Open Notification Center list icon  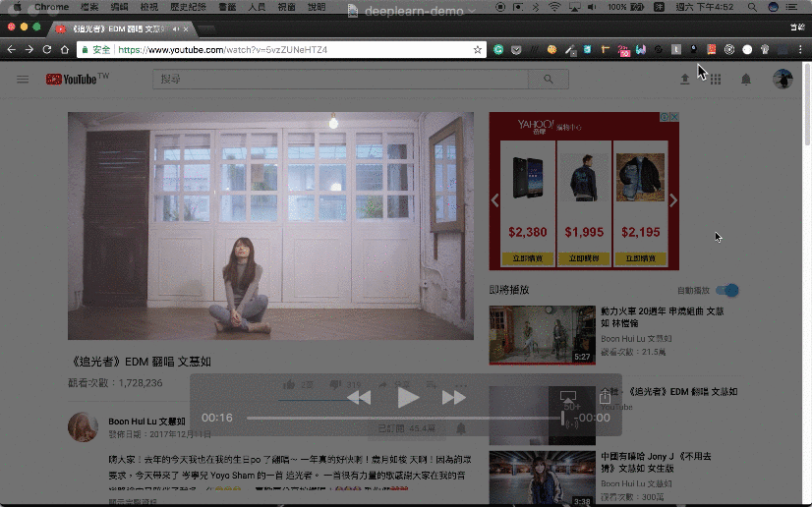[791, 7]
